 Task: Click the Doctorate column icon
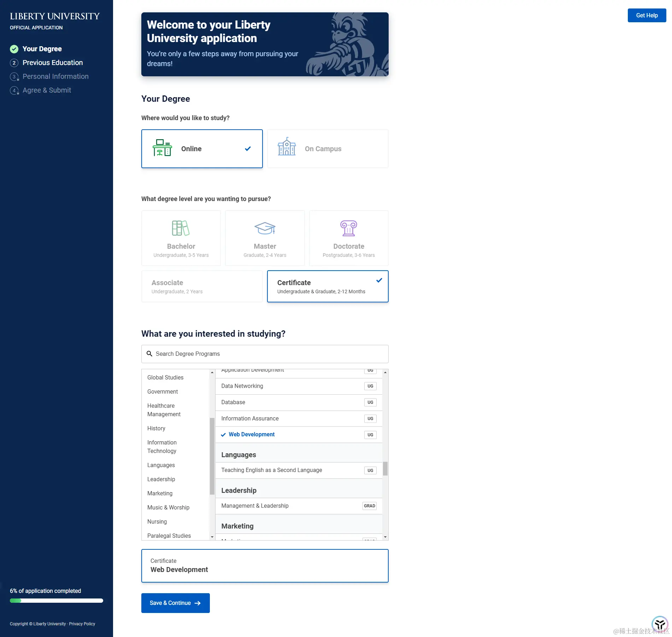(348, 228)
